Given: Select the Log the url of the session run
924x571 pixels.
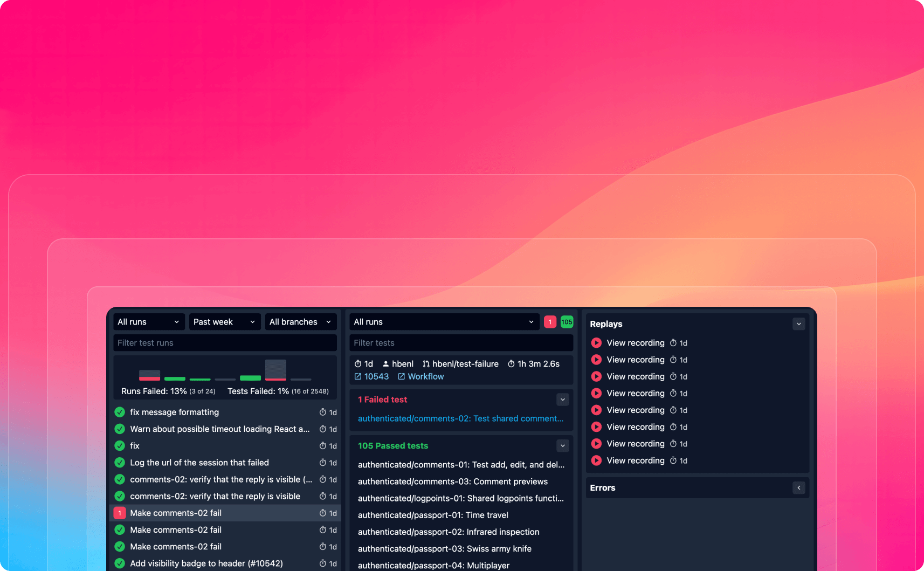Looking at the screenshot, I should (x=199, y=463).
